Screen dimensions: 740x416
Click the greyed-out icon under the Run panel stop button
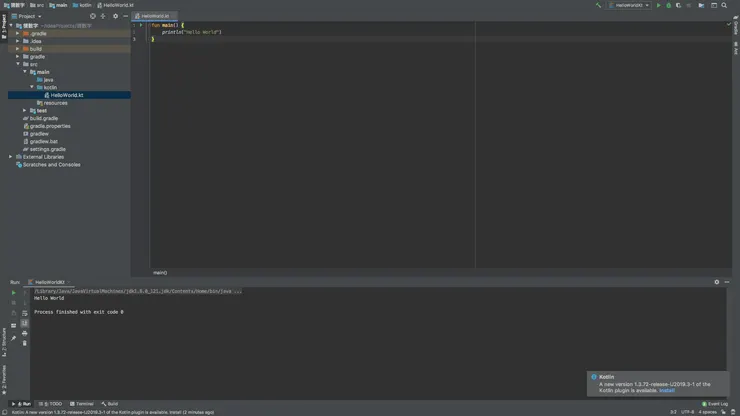pyautogui.click(x=13, y=313)
